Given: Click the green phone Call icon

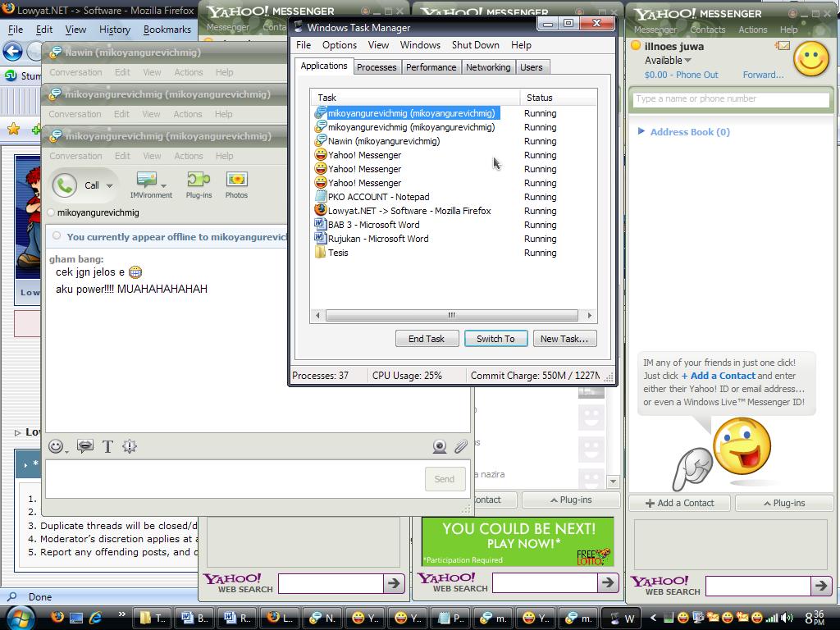Looking at the screenshot, I should pyautogui.click(x=64, y=185).
